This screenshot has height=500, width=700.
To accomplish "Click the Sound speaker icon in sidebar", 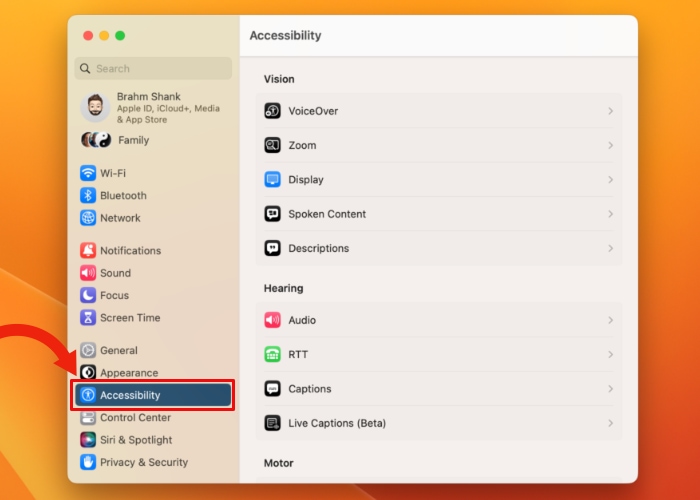I will [88, 273].
